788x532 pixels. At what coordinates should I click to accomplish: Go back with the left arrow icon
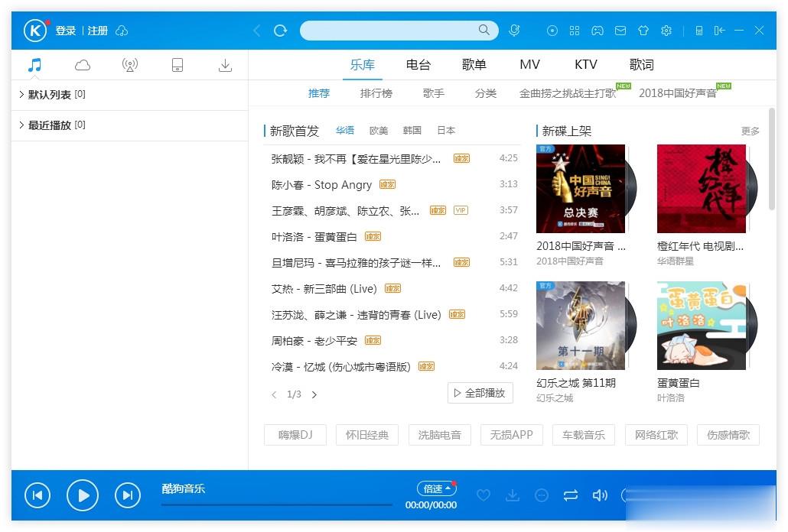[257, 31]
